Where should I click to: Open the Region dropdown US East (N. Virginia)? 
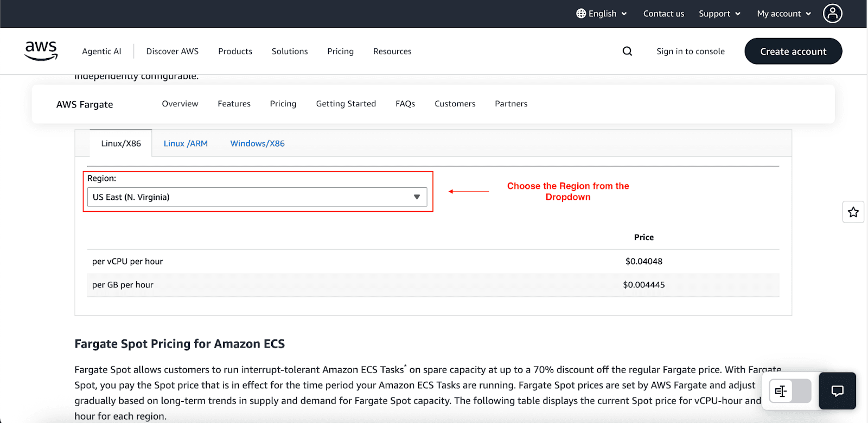pyautogui.click(x=257, y=197)
